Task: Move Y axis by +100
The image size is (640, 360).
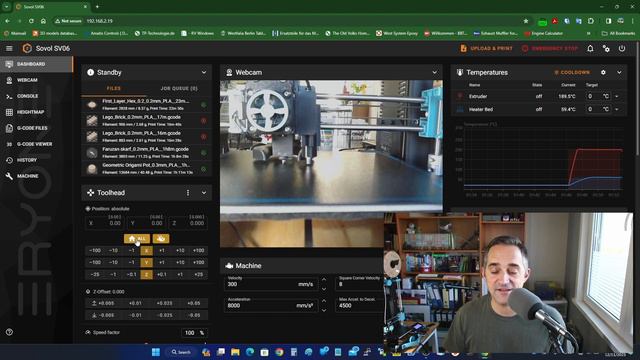Action: [198, 262]
